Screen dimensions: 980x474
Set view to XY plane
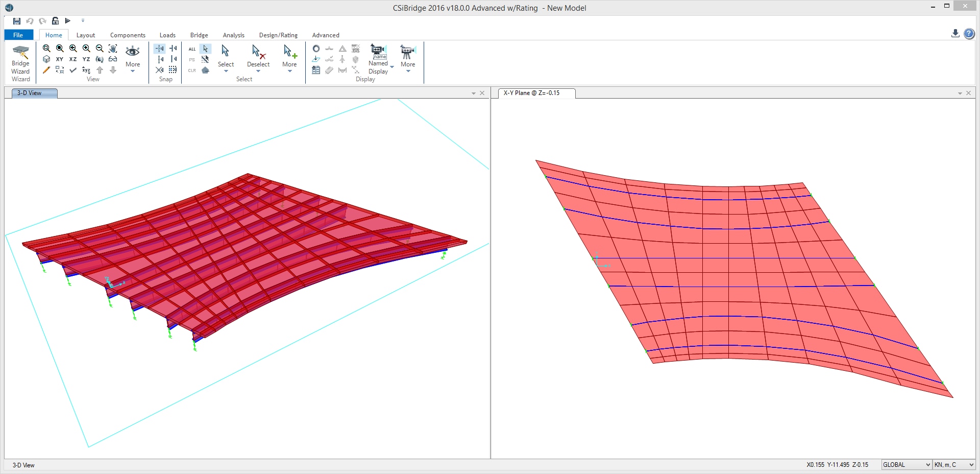[x=60, y=59]
